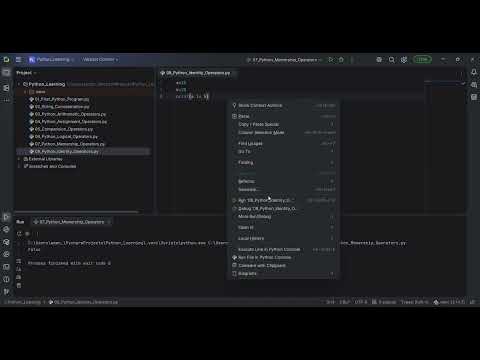Choose Show Context Actions
This screenshot has width=480, height=360.
coord(284,106)
